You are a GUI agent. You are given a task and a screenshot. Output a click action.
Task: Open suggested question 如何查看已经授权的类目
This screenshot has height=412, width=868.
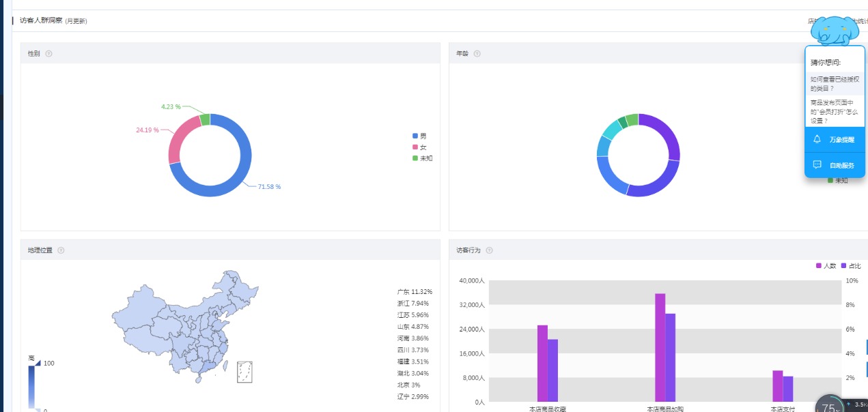(835, 84)
